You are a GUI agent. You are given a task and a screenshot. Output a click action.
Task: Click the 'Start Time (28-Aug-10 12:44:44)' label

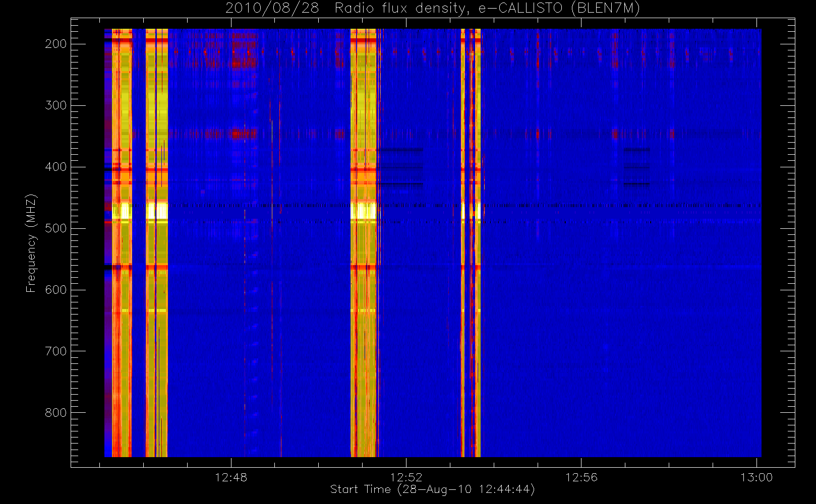[433, 489]
